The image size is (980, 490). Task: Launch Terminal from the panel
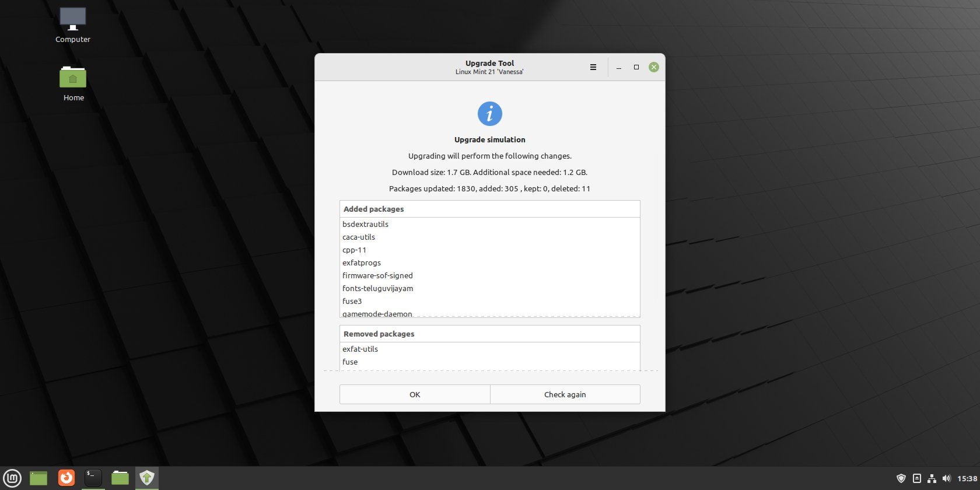[x=93, y=478]
